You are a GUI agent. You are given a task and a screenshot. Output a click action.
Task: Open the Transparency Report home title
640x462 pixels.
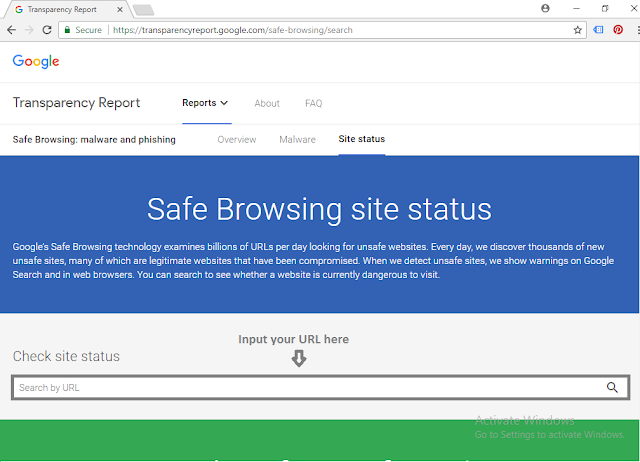pyautogui.click(x=76, y=103)
